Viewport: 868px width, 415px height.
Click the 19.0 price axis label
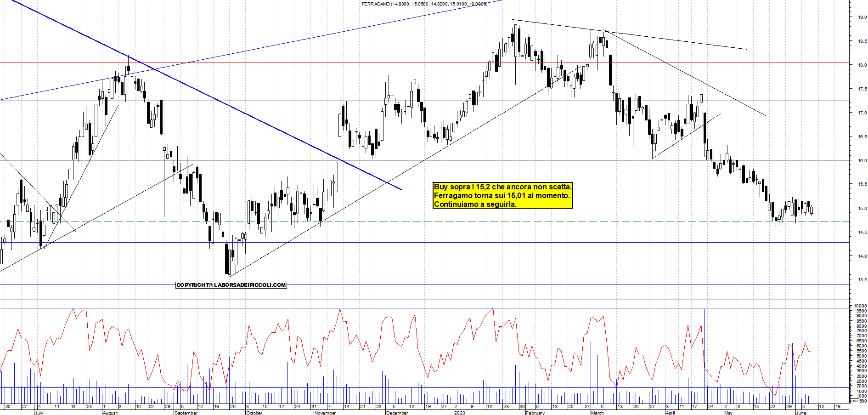pos(862,17)
